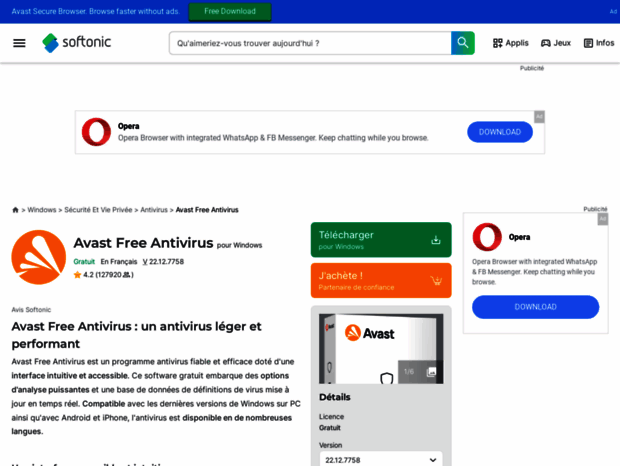Click the green Télécharger button
This screenshot has height=466, width=620.
click(381, 240)
